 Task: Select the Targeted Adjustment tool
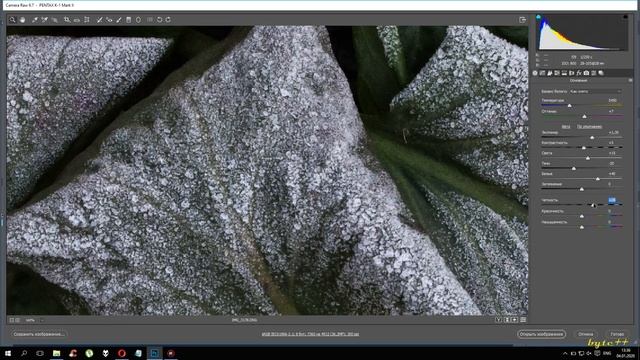click(54, 20)
